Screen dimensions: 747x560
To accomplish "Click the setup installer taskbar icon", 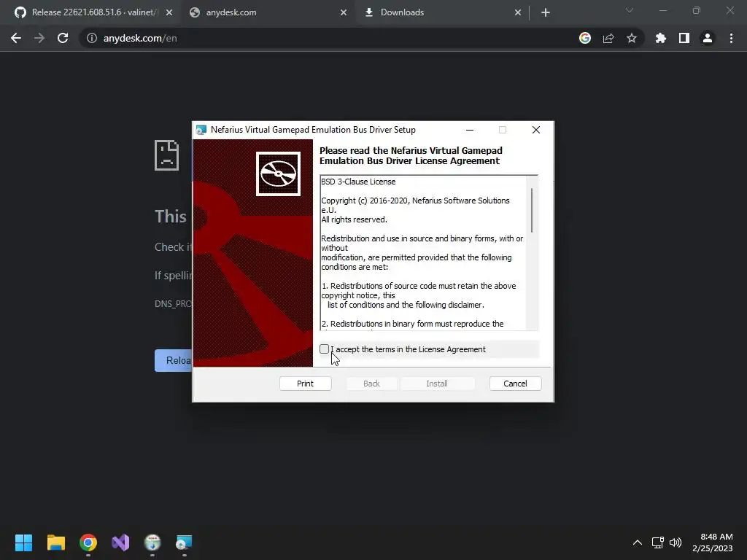I will [x=185, y=542].
